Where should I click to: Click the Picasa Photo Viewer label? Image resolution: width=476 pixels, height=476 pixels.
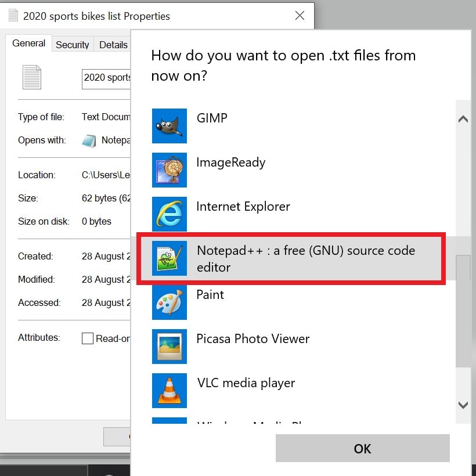click(253, 339)
